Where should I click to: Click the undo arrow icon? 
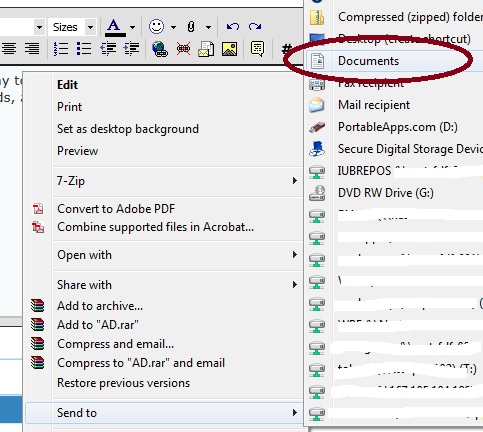[232, 26]
